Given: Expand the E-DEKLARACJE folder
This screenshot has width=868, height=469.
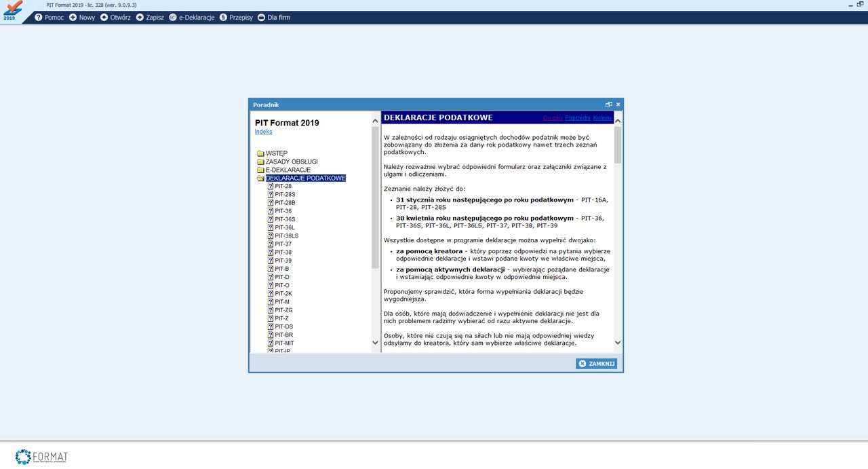Looking at the screenshot, I should pyautogui.click(x=288, y=170).
